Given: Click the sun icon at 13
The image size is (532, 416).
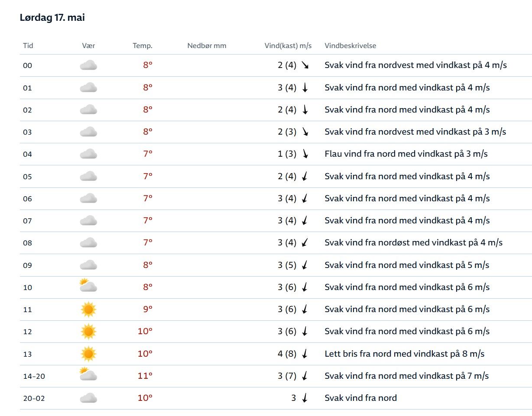Looking at the screenshot, I should coord(88,354).
